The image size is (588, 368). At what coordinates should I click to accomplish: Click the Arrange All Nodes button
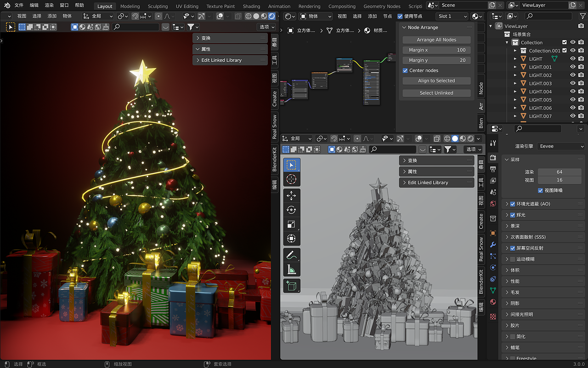tap(436, 40)
